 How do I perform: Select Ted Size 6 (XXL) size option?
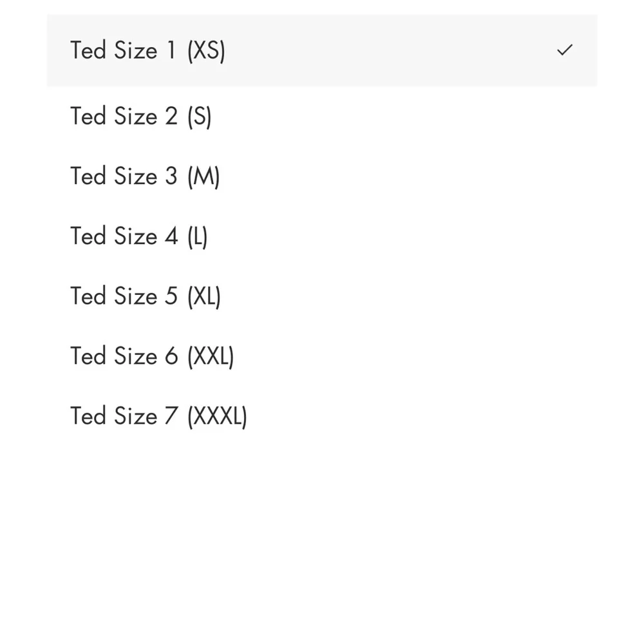click(322, 356)
